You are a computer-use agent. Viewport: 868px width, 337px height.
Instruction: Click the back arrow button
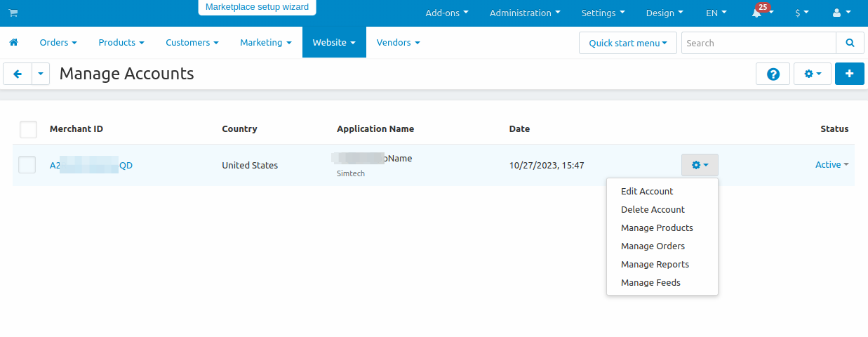pyautogui.click(x=18, y=74)
